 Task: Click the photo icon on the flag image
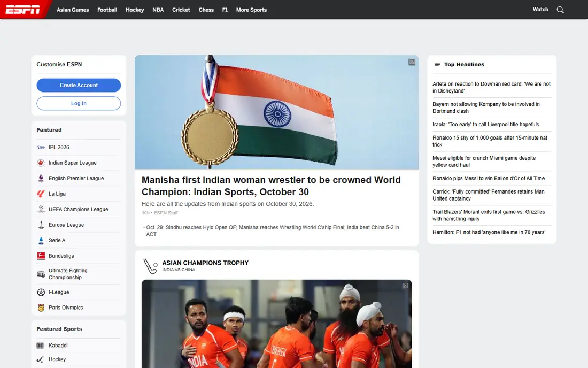pyautogui.click(x=412, y=62)
